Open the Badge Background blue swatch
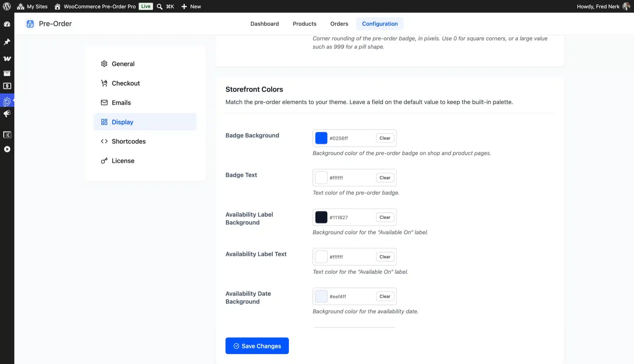The width and height of the screenshot is (634, 364). [x=321, y=138]
